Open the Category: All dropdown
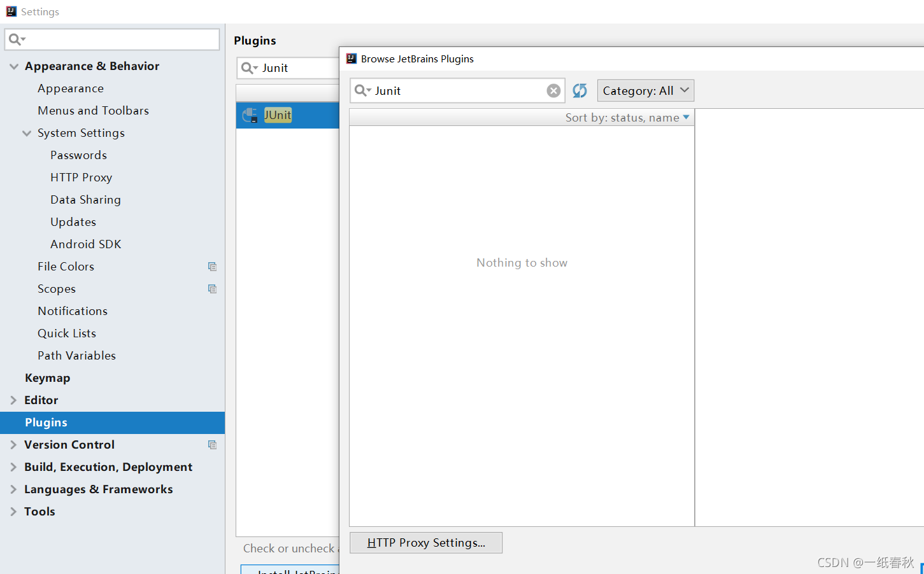Screen dimensions: 924x574 [x=645, y=90]
